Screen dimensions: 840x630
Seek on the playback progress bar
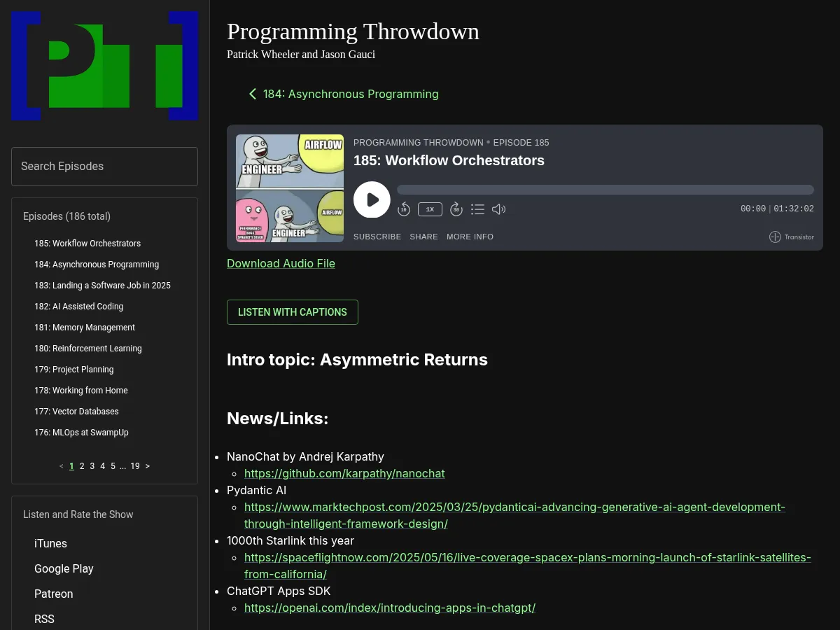point(605,189)
